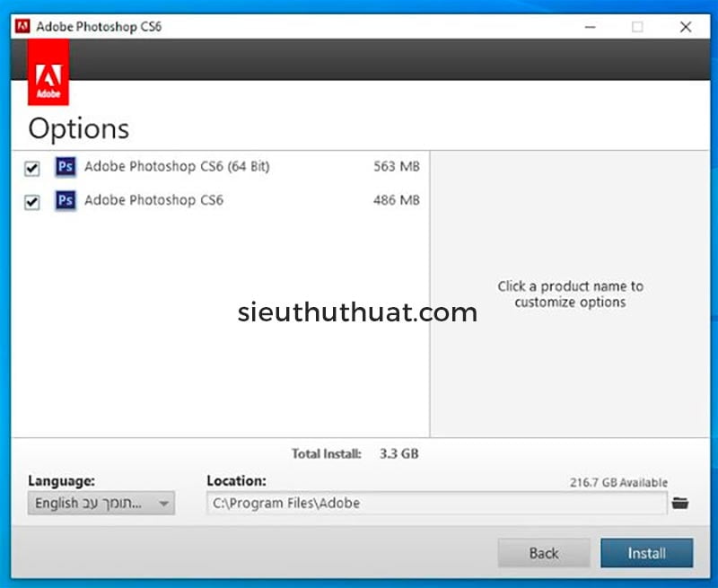Select the 32-bit Adobe Photoshop CS6 product name
This screenshot has width=718, height=588.
153,200
